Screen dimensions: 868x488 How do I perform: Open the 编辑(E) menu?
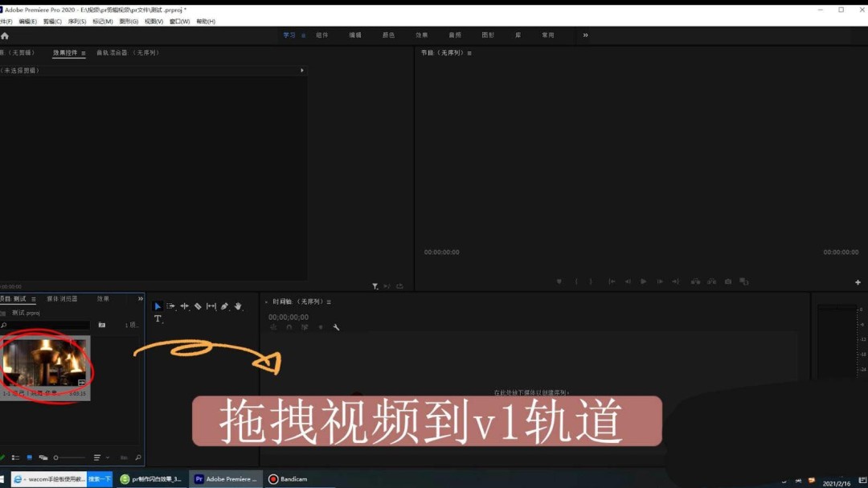[x=27, y=22]
